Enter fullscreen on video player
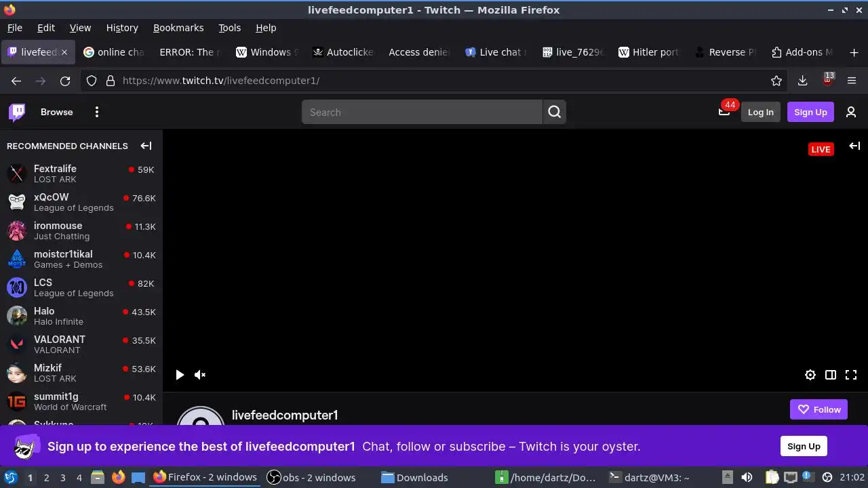Screen dimensions: 868x488 pos(851,375)
